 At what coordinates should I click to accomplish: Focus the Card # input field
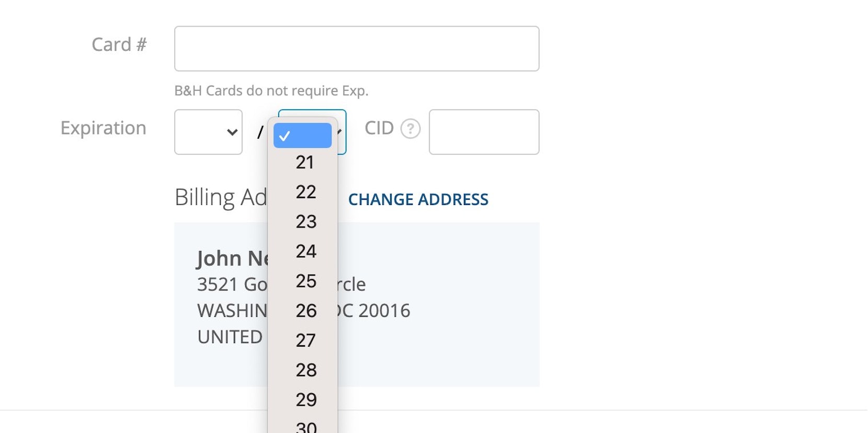click(x=357, y=49)
